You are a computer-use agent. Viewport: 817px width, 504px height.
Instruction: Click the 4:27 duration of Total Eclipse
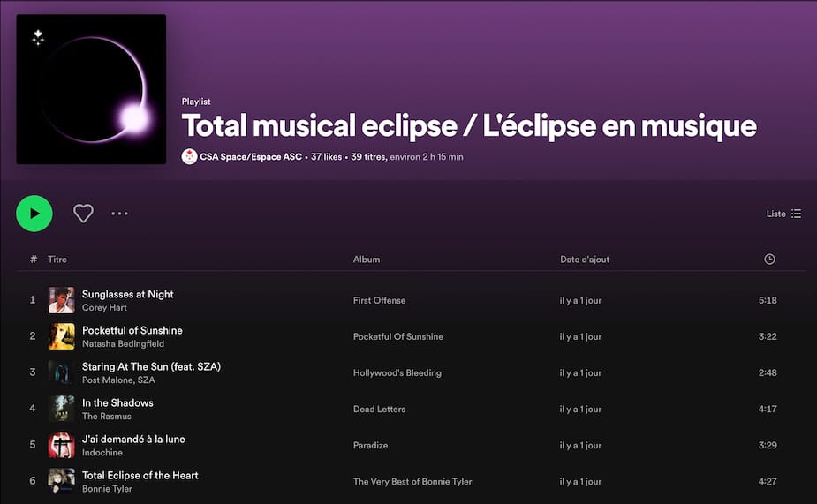768,482
